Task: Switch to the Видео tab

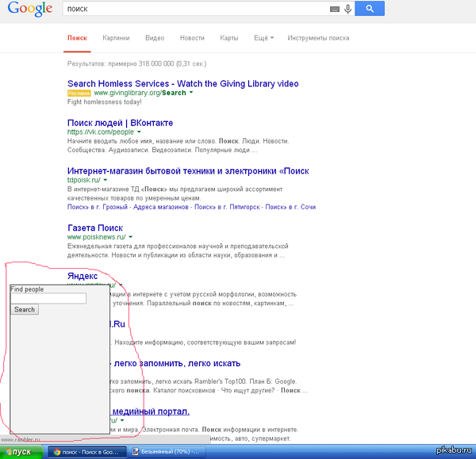Action: 155,38
